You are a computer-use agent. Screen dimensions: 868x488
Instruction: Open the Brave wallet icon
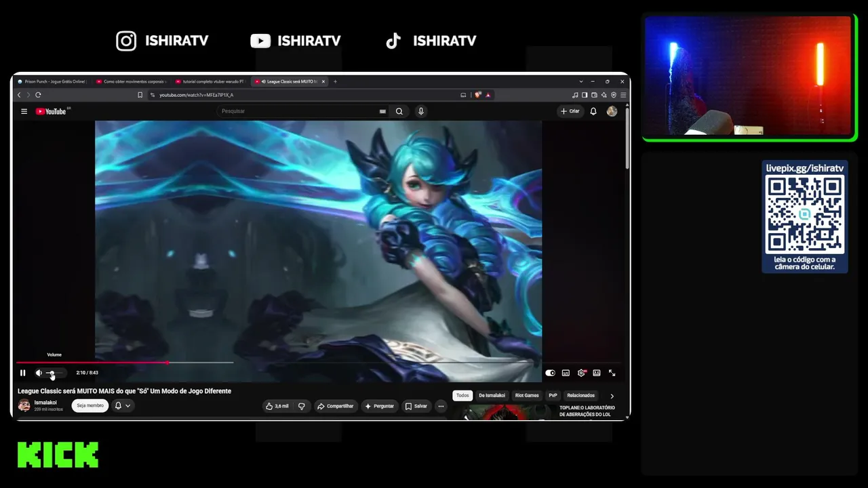coord(594,95)
